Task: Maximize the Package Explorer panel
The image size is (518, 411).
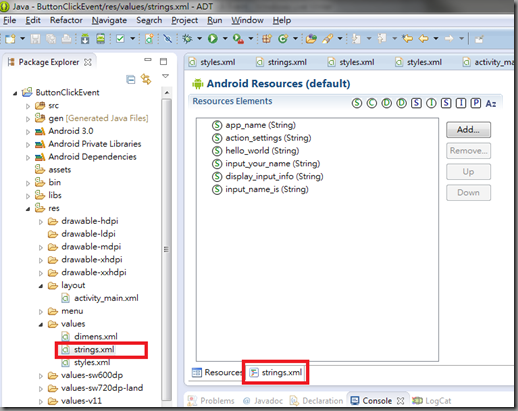Action: [x=163, y=62]
